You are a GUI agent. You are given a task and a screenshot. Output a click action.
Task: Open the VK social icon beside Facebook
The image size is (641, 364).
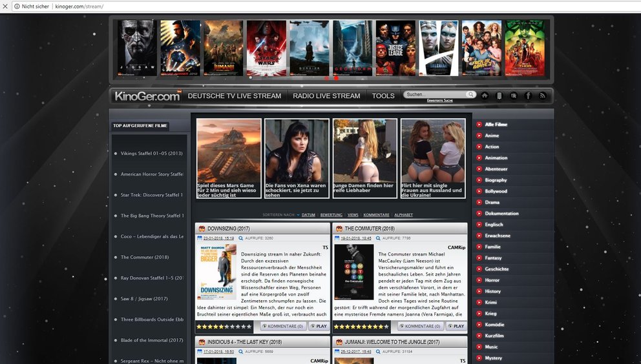[514, 96]
